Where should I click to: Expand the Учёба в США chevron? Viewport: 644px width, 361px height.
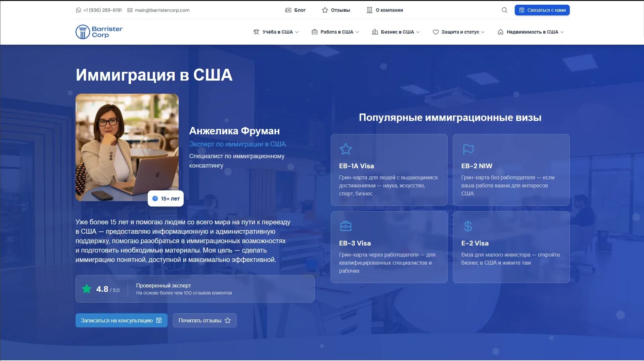pyautogui.click(x=297, y=32)
